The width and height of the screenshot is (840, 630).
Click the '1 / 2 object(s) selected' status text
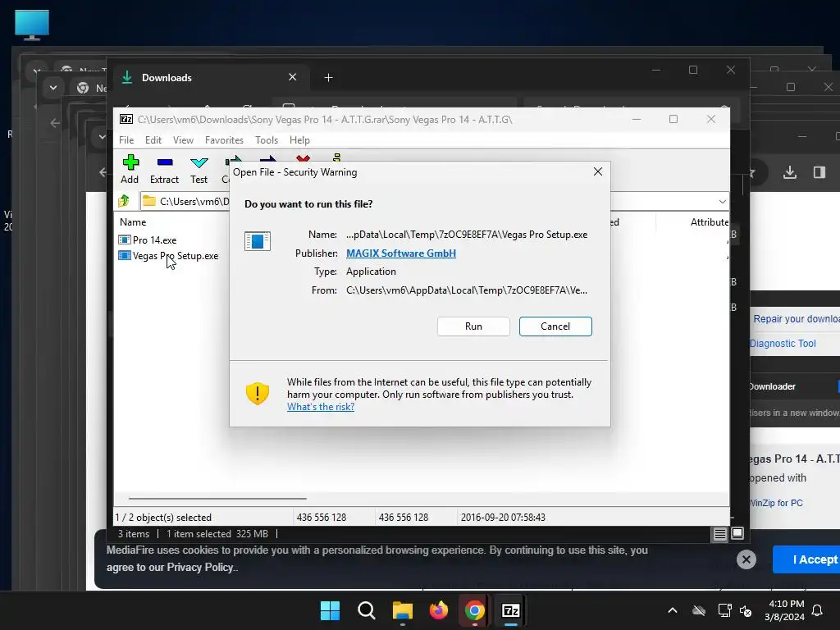(163, 518)
